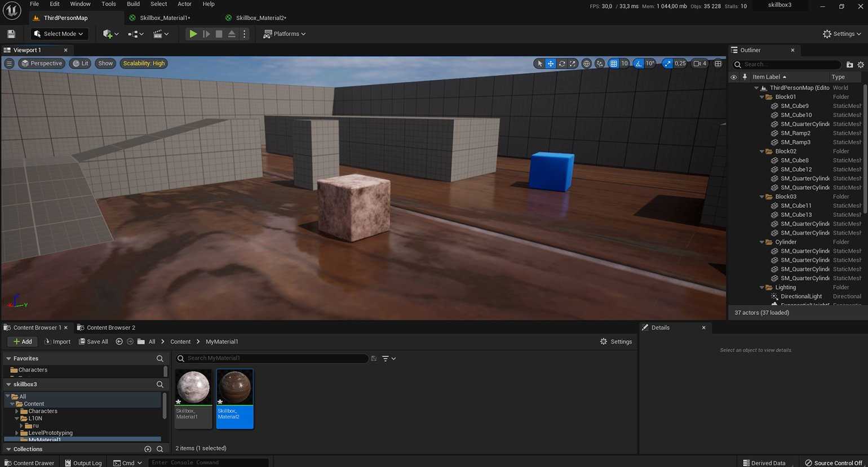
Task: Click Save All in Content Browser
Action: coord(94,341)
